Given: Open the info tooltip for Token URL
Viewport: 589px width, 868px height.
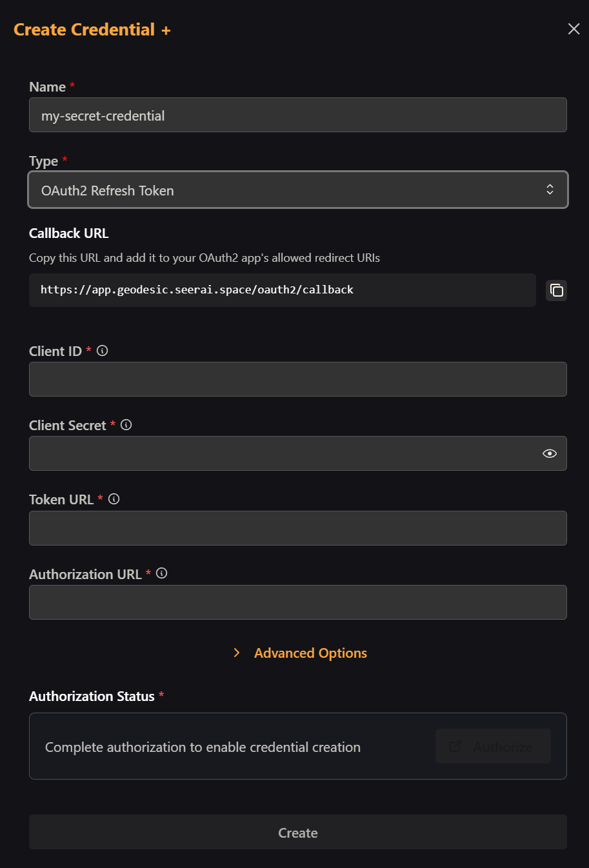Looking at the screenshot, I should point(114,499).
